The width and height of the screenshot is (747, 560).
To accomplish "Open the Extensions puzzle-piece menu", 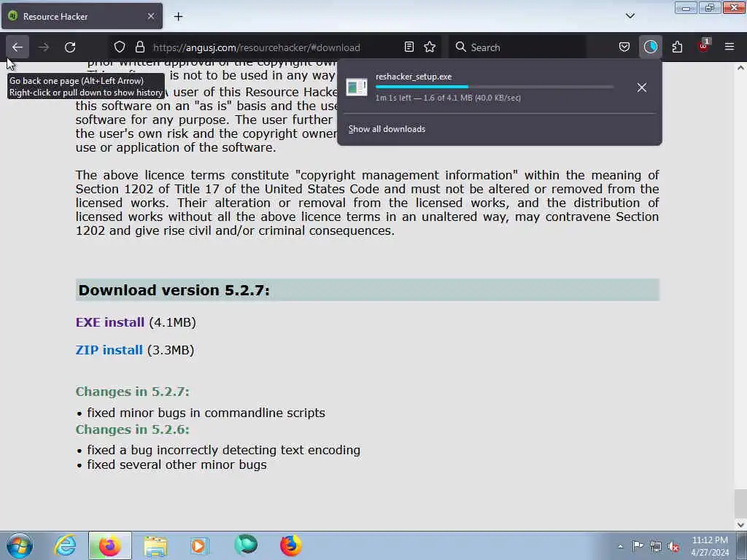I will coord(677,47).
